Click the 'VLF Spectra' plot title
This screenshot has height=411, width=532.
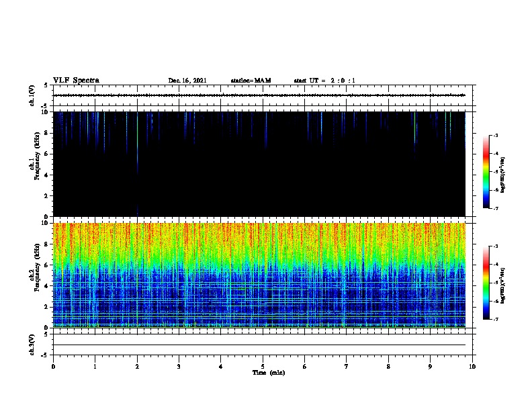[x=76, y=81]
